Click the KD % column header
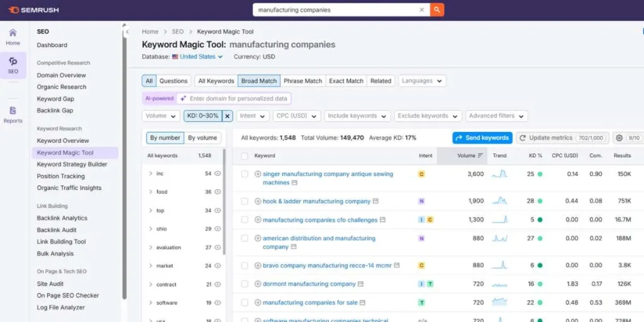Screen dimensions: 644x322 tap(536, 156)
